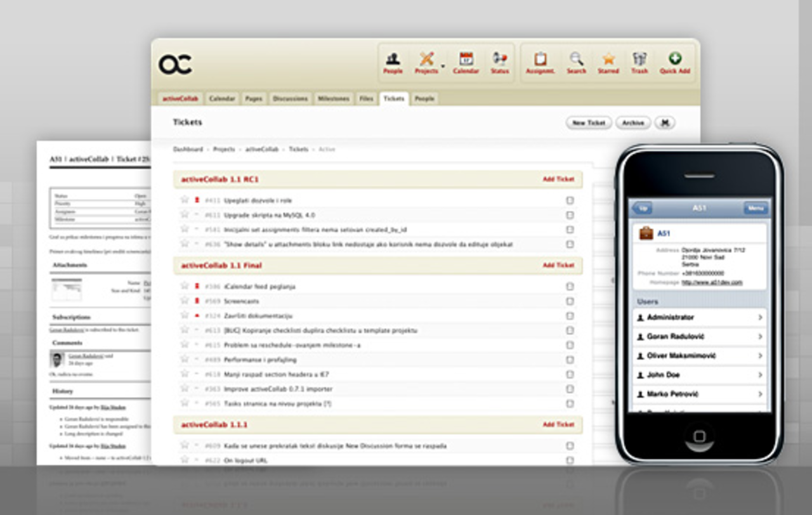Tap the chevron on the Goran Radulović row

pos(760,336)
